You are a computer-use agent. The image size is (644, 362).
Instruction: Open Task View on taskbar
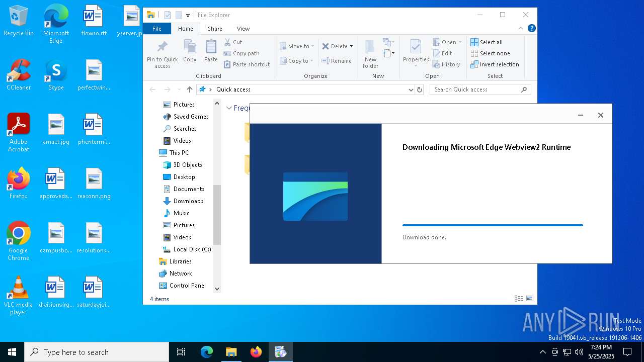(x=181, y=352)
